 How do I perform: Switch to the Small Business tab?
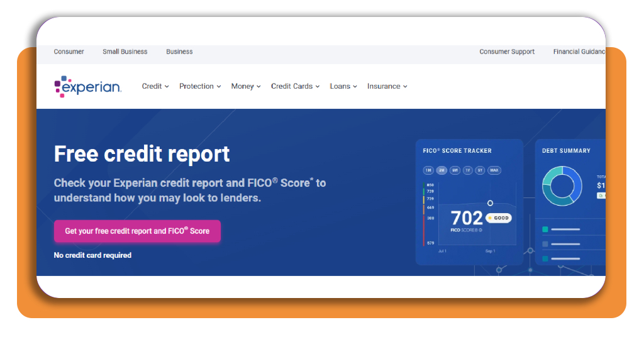125,52
